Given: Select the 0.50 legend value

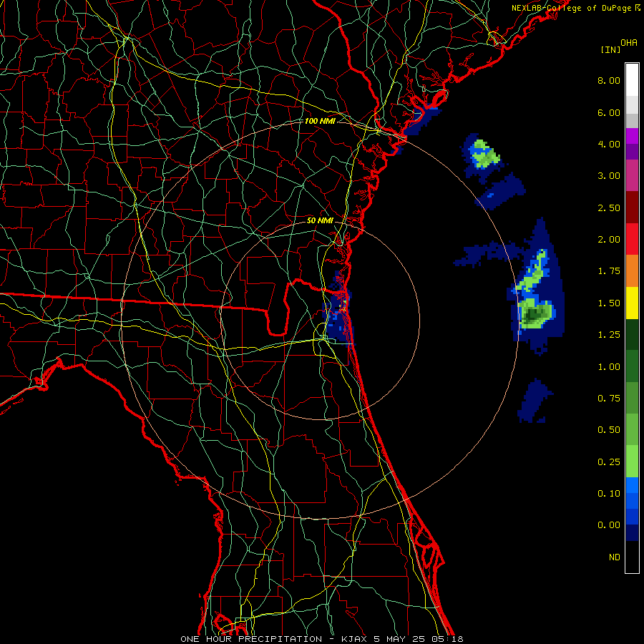Looking at the screenshot, I should [x=609, y=430].
